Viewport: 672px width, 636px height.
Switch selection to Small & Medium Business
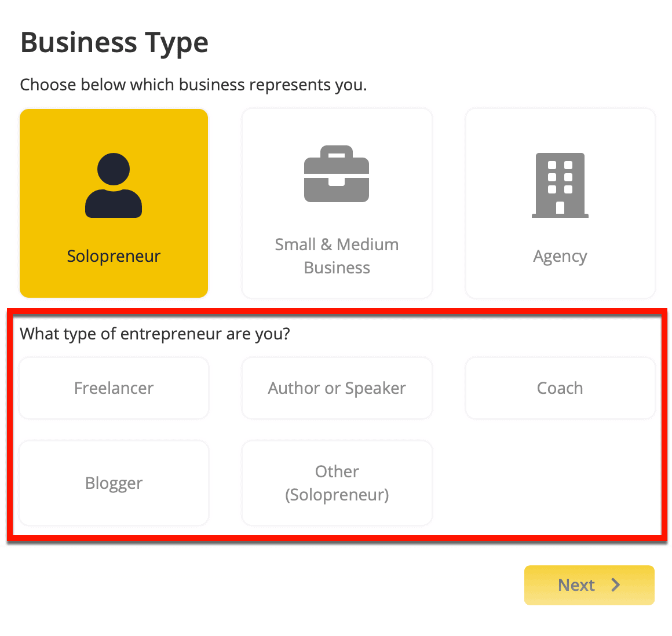tap(337, 203)
